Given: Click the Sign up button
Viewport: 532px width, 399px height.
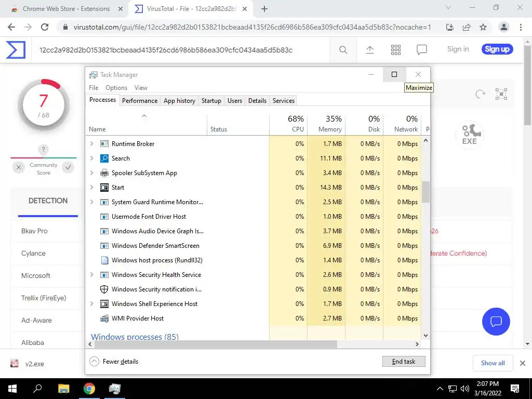Looking at the screenshot, I should pyautogui.click(x=497, y=49).
